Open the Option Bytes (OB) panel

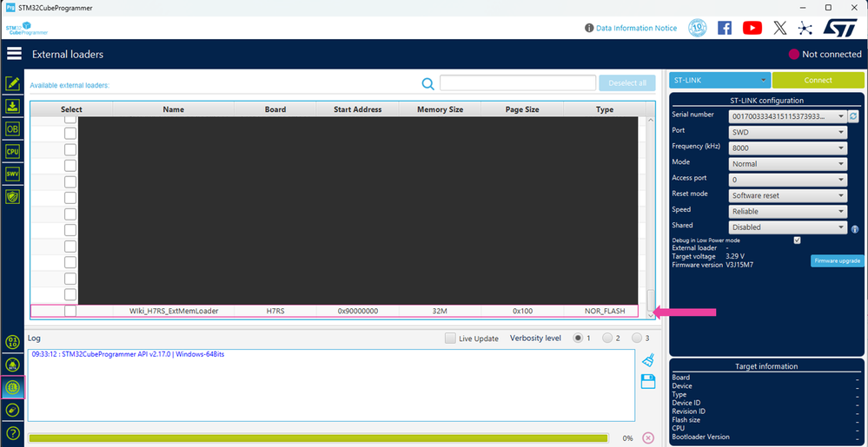12,129
